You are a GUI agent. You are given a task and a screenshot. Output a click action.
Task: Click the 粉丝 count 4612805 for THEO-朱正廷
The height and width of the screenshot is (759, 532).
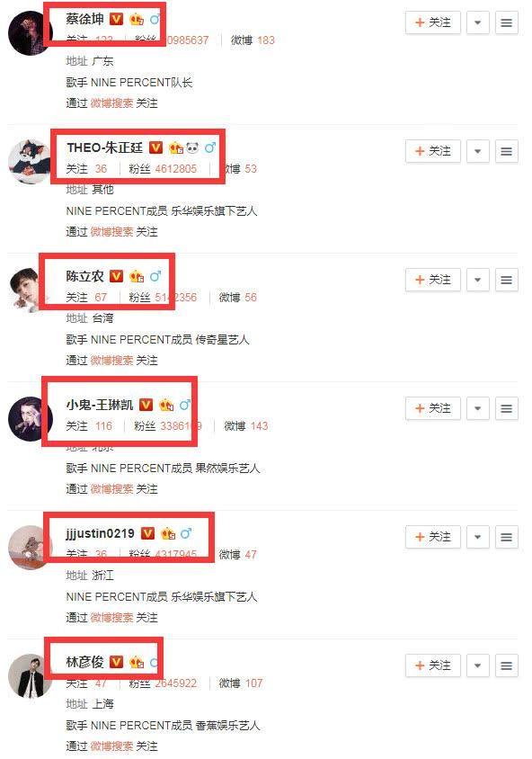[175, 168]
